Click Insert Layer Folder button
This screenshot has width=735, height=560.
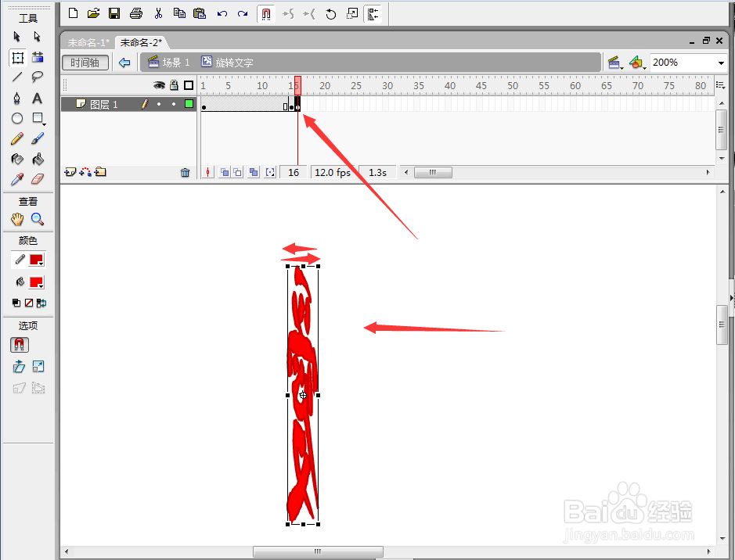click(100, 172)
